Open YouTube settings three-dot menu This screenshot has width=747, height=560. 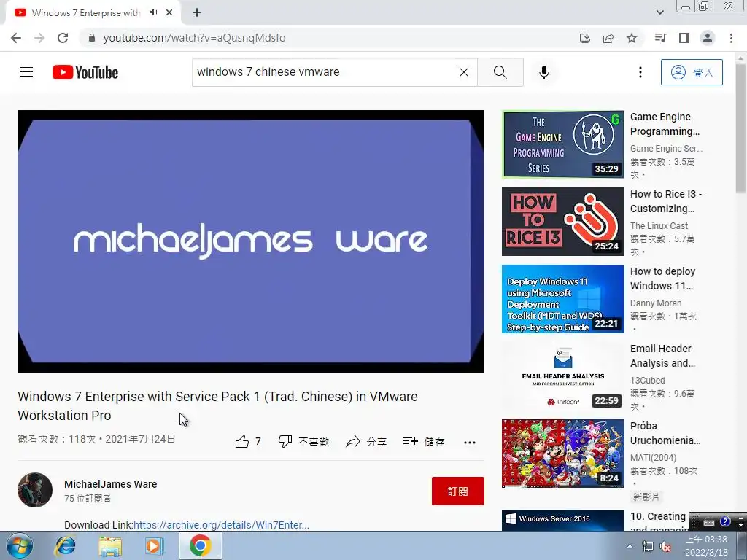pos(640,72)
